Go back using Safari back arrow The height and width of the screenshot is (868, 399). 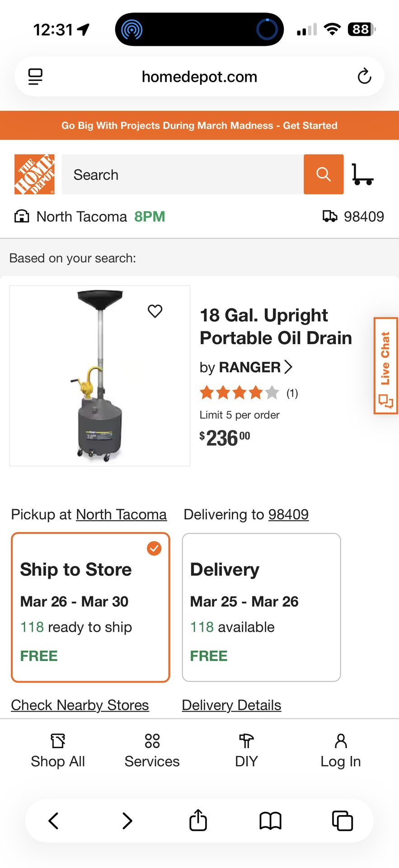point(53,820)
